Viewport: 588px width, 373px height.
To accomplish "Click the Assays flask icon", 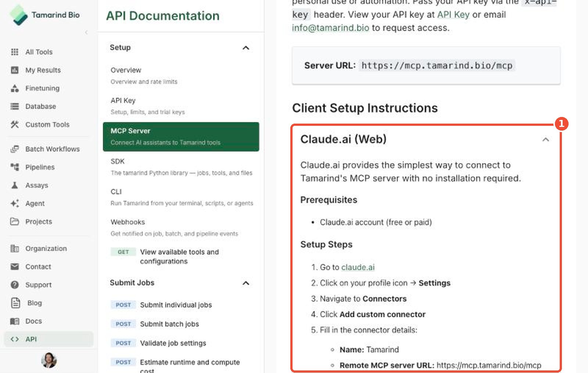I will click(15, 185).
